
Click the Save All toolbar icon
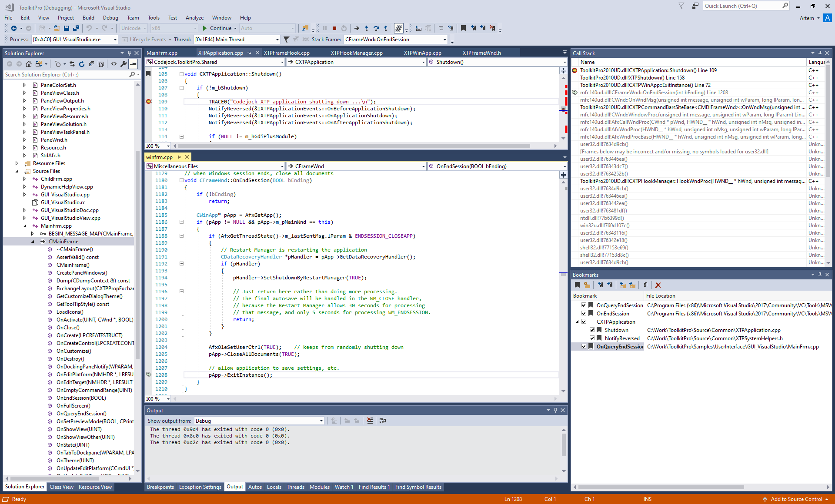76,28
